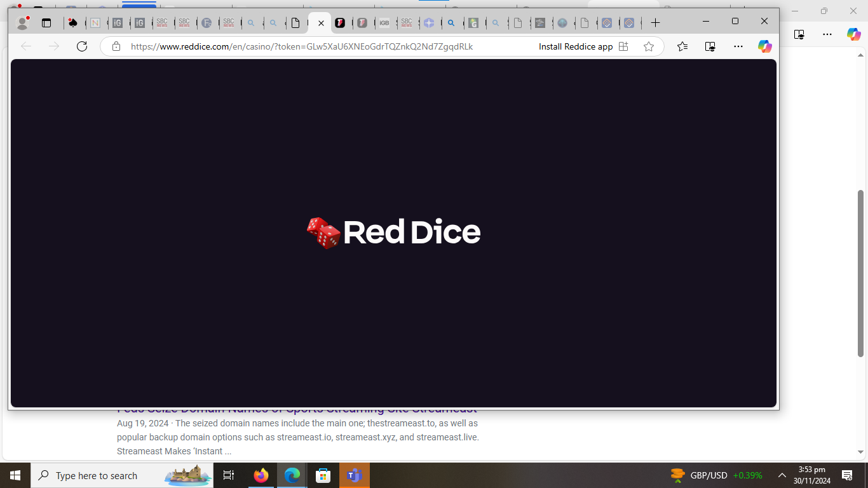This screenshot has height=488, width=868.
Task: Click the background window vertical scrollbar thumb
Action: pos(861,273)
